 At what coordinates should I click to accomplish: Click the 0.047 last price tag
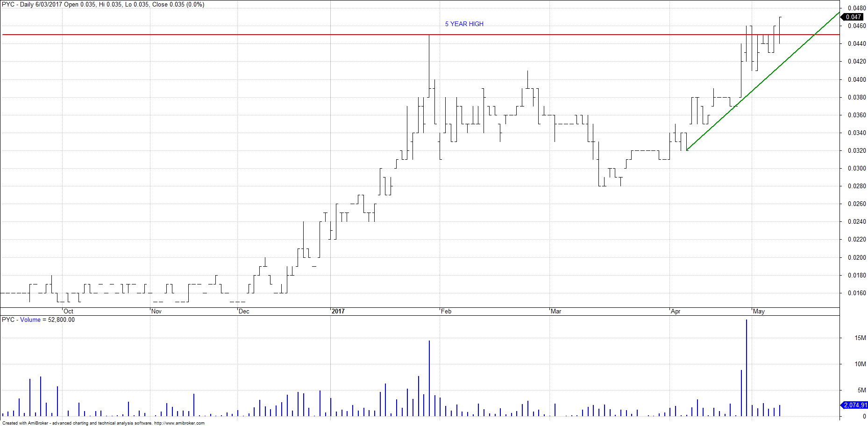pyautogui.click(x=854, y=17)
